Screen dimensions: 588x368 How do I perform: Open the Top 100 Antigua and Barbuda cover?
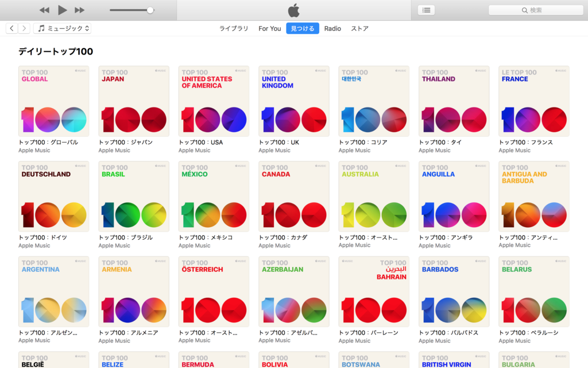[534, 197]
